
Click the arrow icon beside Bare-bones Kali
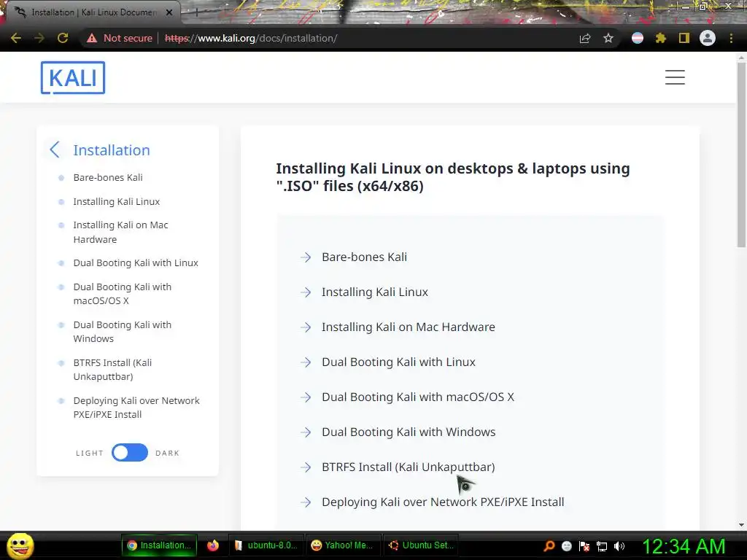[x=306, y=257]
